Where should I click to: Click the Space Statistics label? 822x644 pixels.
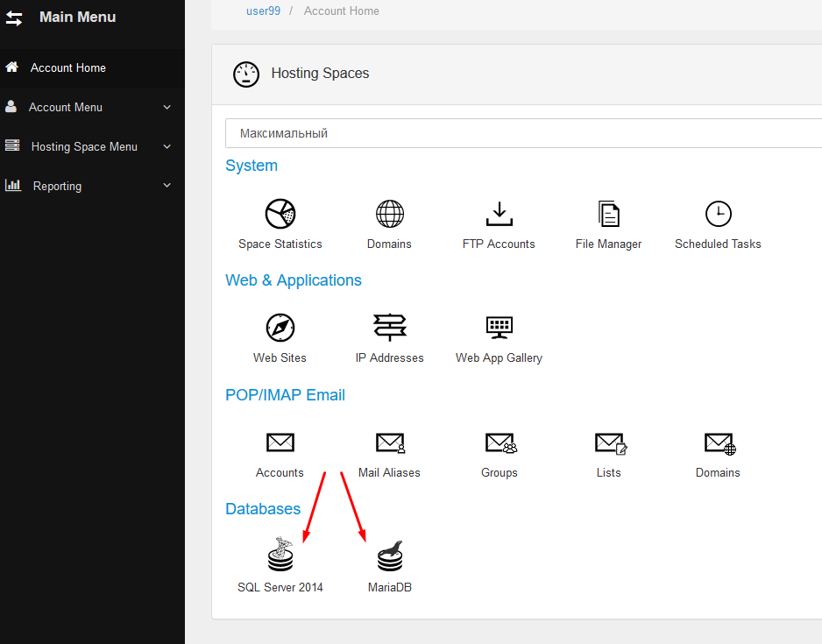point(280,244)
